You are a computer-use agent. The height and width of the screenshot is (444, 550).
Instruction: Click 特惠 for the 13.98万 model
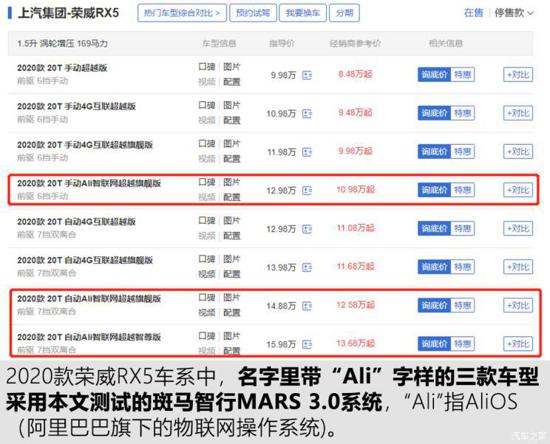pyautogui.click(x=463, y=267)
